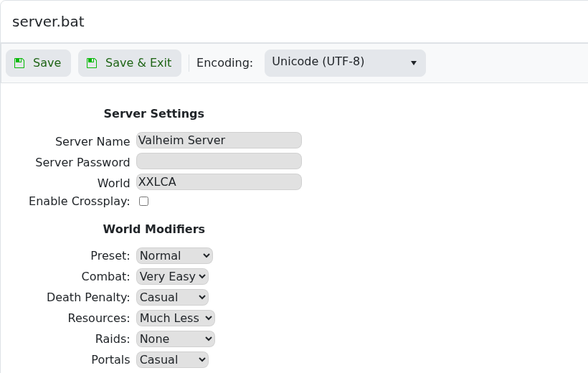588x373 pixels.
Task: Open the Portals dropdown
Action: point(172,360)
